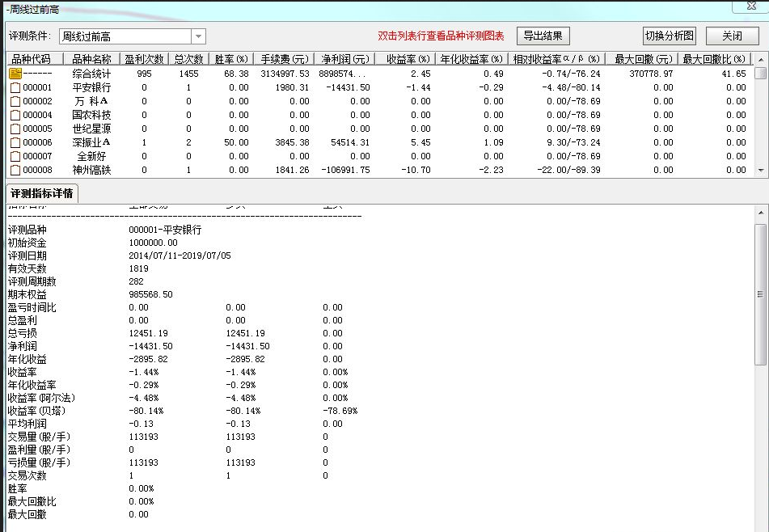Click the 最大回撤比 label
The width and height of the screenshot is (769, 532).
32,501
